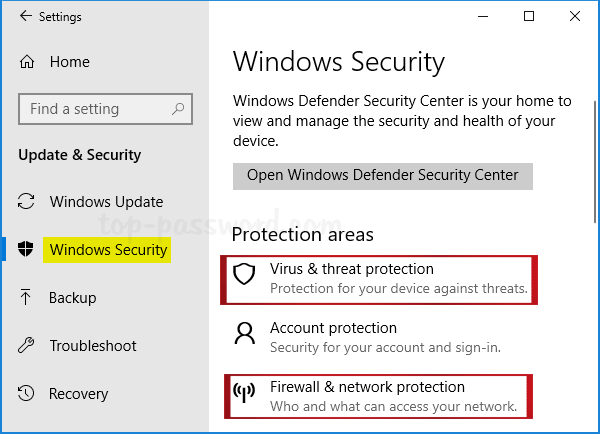Click the Account protection person icon
Viewport: 600px width, 434px height.
point(245,333)
